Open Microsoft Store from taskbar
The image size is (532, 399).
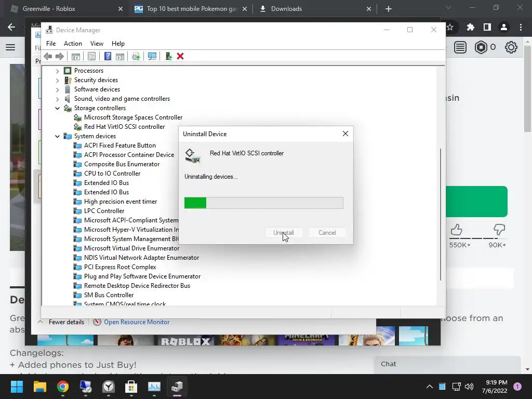[x=131, y=387]
